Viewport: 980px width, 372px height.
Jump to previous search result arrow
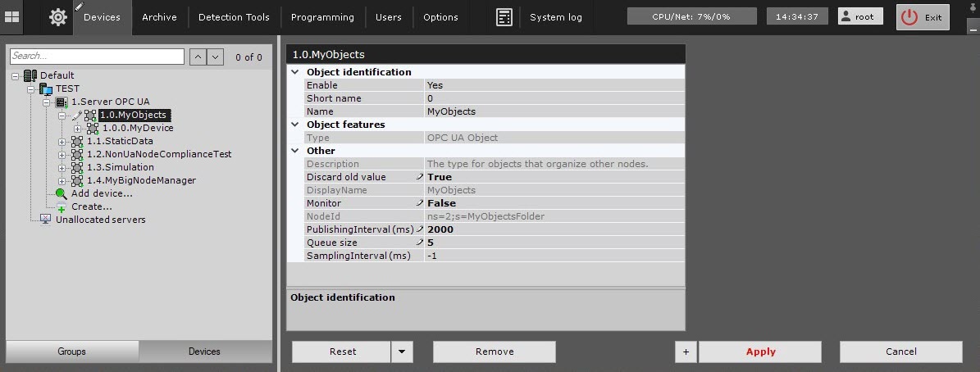pos(198,57)
